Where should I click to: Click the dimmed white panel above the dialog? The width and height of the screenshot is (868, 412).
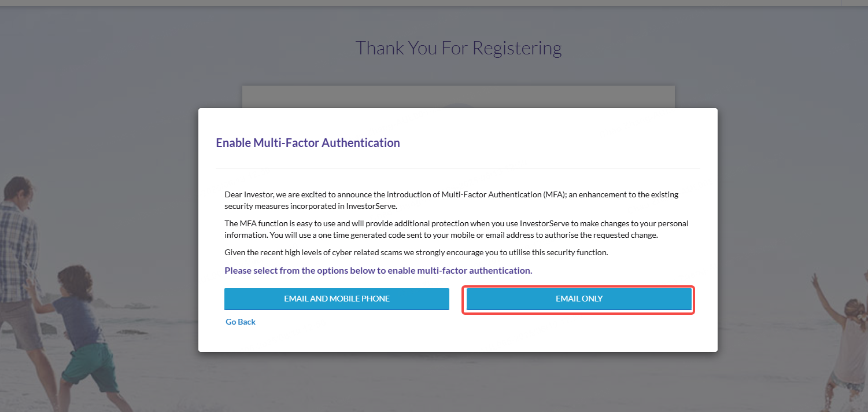tap(459, 97)
